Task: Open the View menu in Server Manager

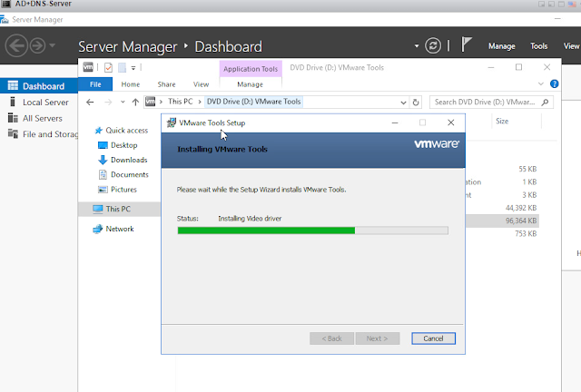Action: pos(571,46)
